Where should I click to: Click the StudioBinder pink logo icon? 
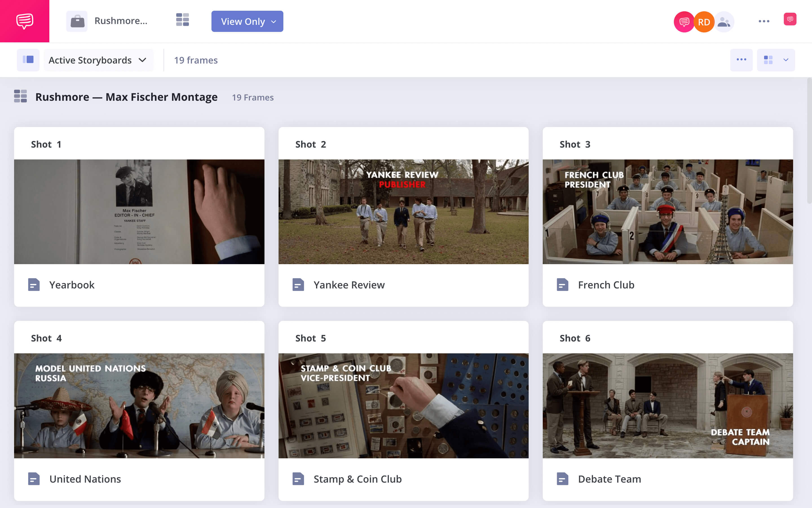tap(25, 21)
